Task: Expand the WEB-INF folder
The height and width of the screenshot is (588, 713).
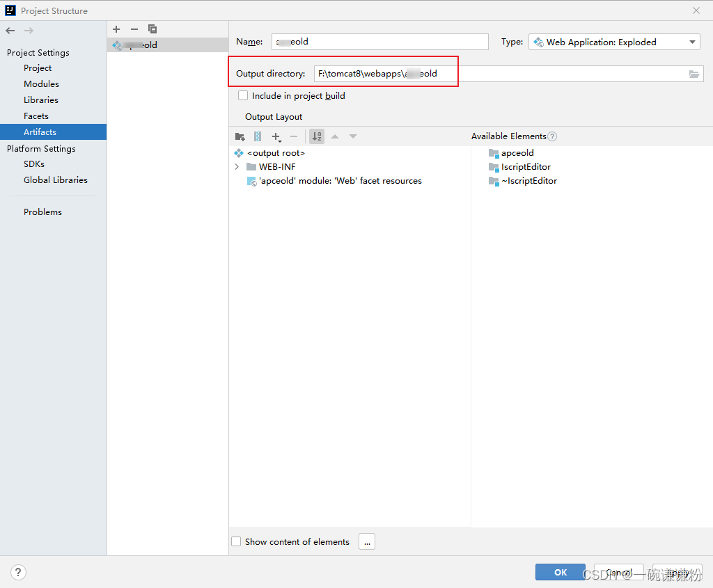Action: pyautogui.click(x=237, y=167)
